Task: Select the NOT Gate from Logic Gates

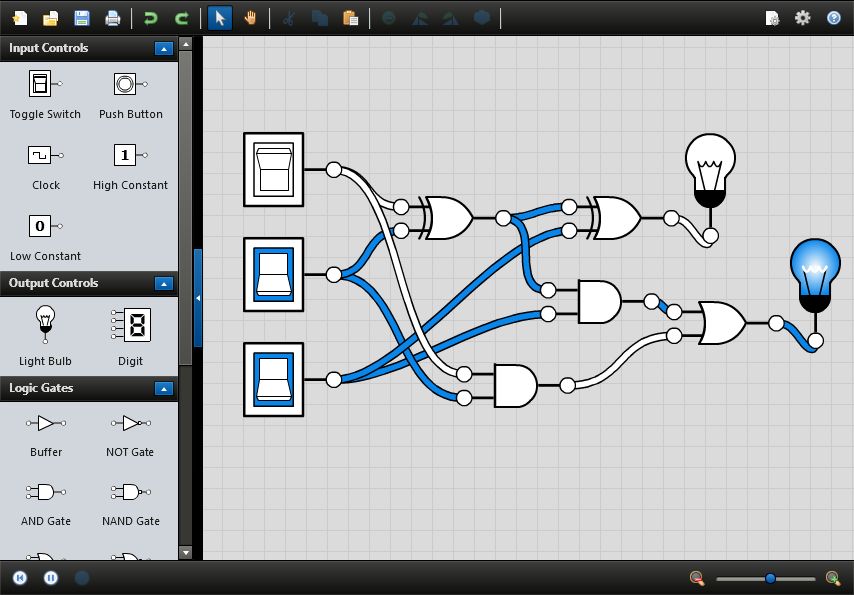Action: pos(129,425)
